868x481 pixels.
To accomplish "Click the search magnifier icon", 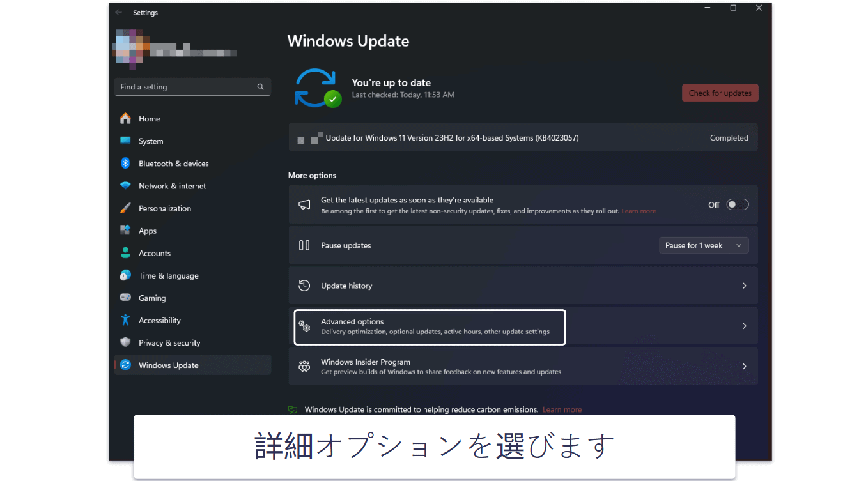I will tap(260, 87).
